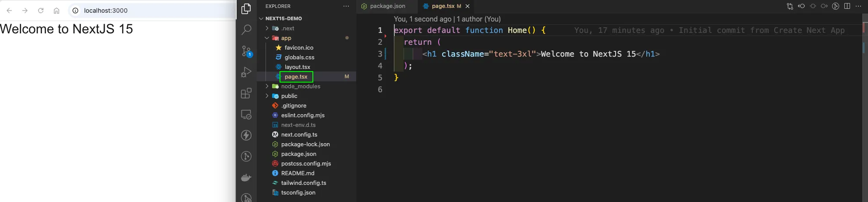The image size is (868, 202).
Task: Click line number 3 in the editor gutter
Action: 380,54
